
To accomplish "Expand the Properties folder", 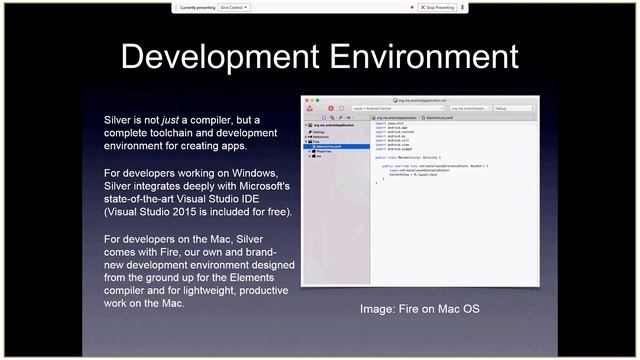I will point(309,151).
